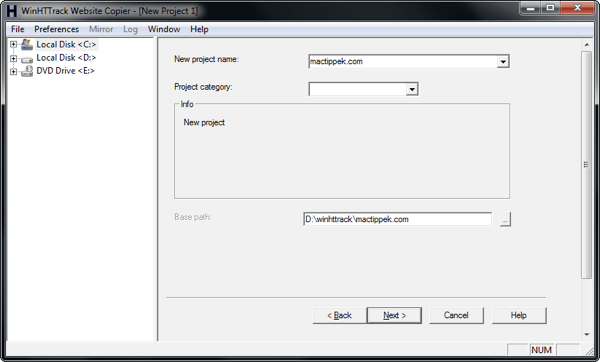Expand the Local Disk <D:> tree node
Screen dimensions: 600x362
pos(13,58)
